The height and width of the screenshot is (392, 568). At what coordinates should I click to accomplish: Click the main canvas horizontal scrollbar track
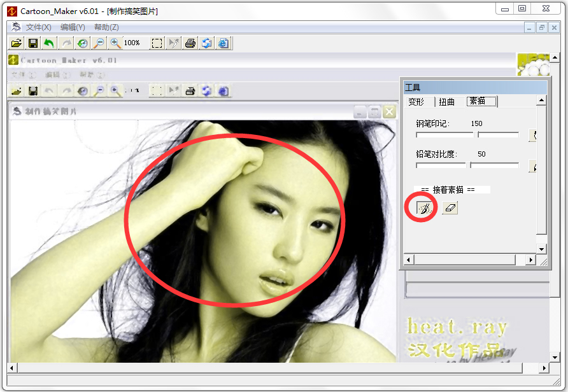click(x=278, y=368)
